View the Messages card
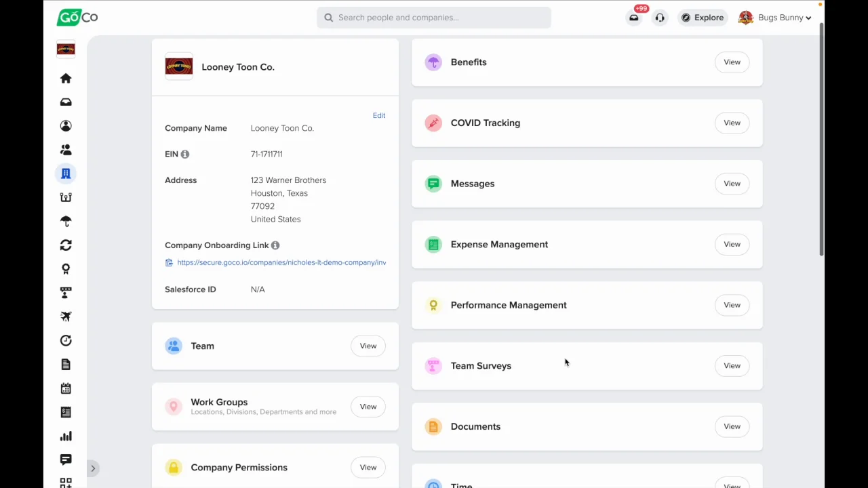 (x=732, y=184)
